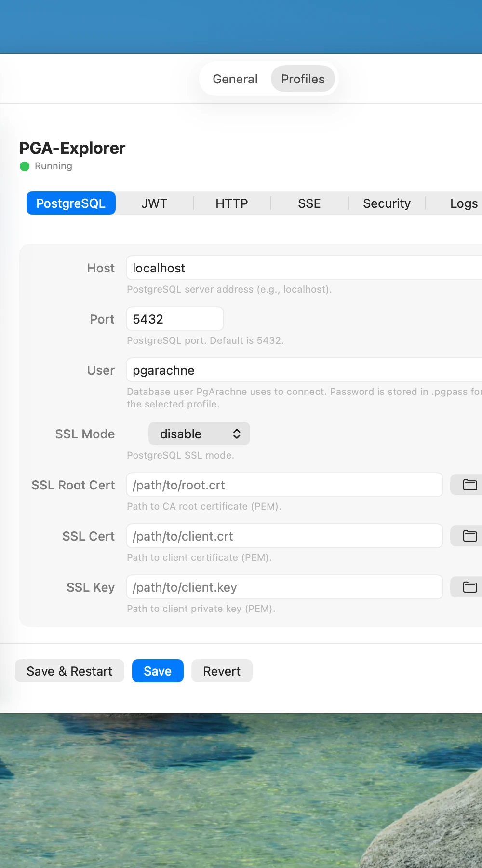Click the 'Path to CA root certificate (PEM).' hint
The image size is (482, 868).
(204, 506)
